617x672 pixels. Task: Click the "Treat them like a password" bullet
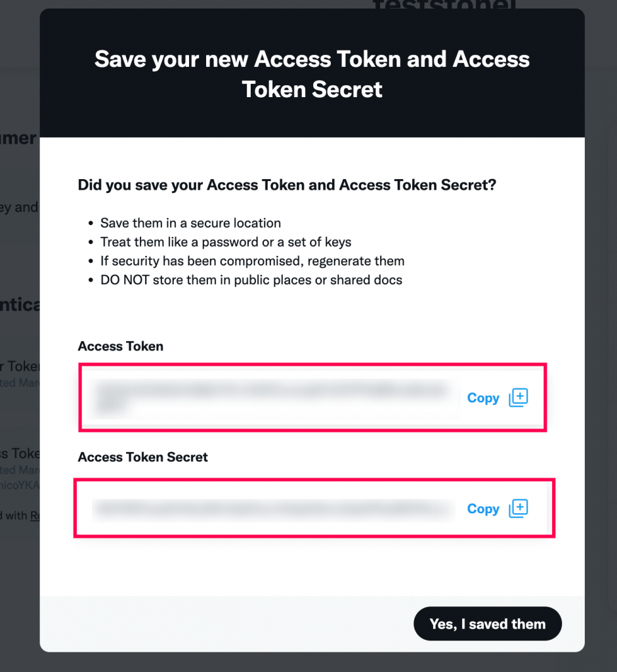[226, 242]
